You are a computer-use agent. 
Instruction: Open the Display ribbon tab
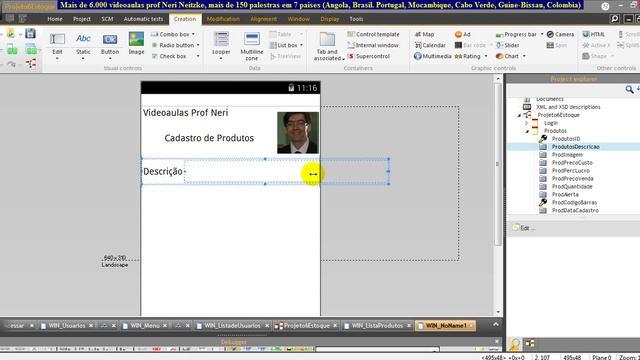pyautogui.click(x=329, y=19)
